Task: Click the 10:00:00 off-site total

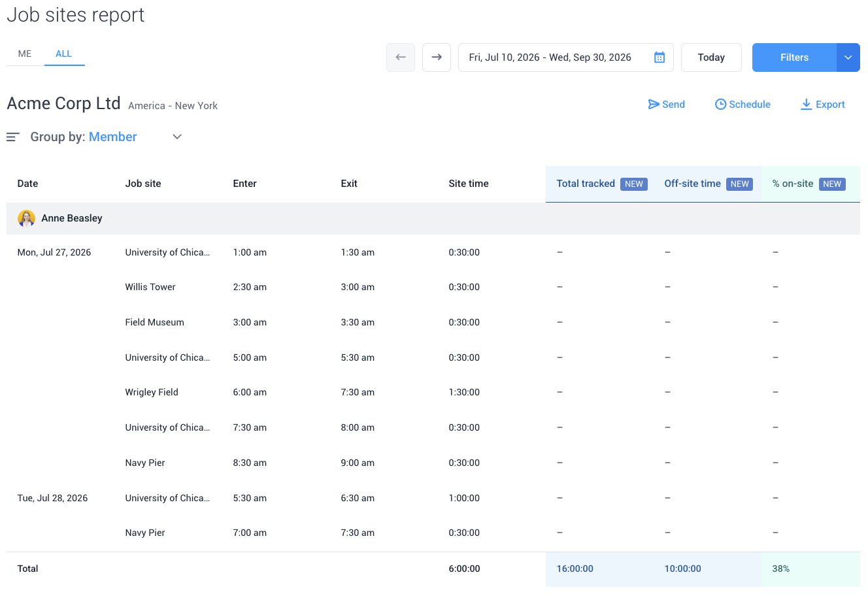Action: tap(683, 569)
